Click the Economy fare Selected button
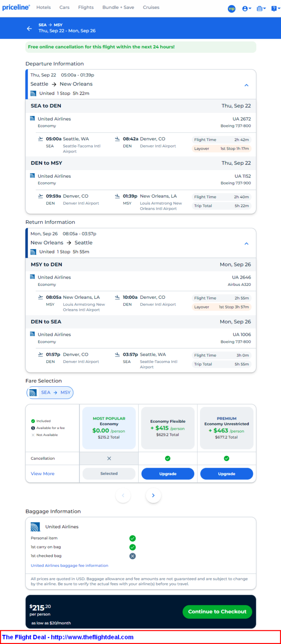The height and width of the screenshot is (644, 281). click(x=109, y=473)
